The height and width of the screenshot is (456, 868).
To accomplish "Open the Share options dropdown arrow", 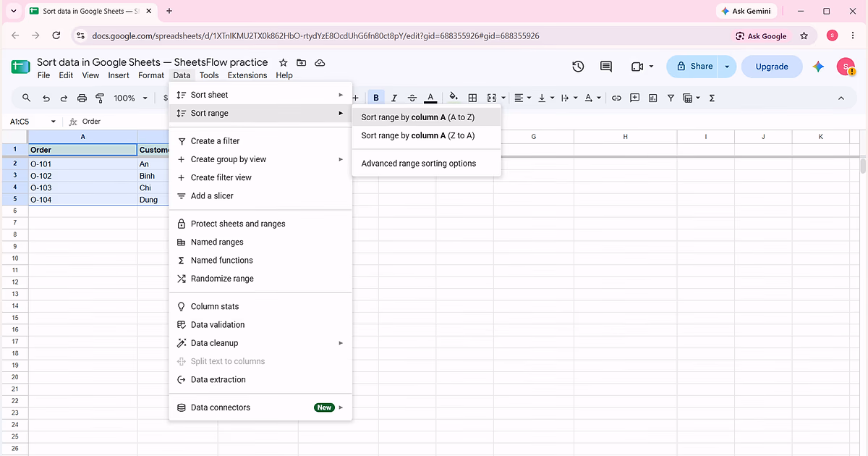I will point(728,67).
